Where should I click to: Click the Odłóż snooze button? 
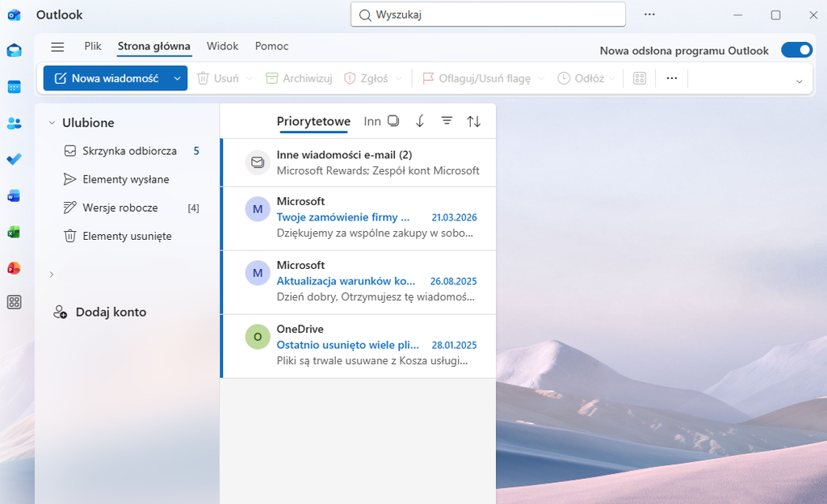tap(581, 78)
